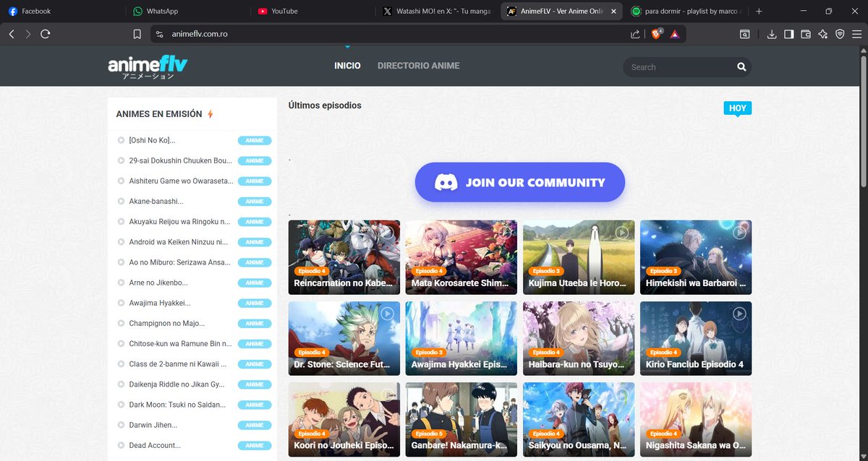The height and width of the screenshot is (461, 868).
Task: Click the share page icon in address bar
Action: 635,34
